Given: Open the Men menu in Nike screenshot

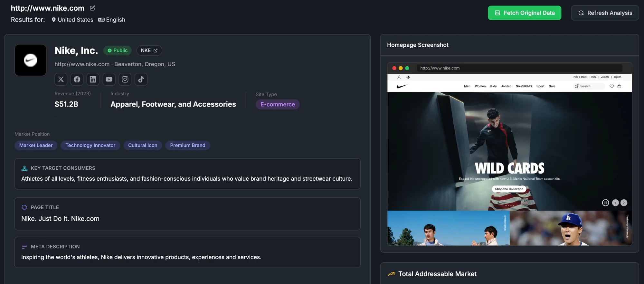Looking at the screenshot, I should click(467, 86).
